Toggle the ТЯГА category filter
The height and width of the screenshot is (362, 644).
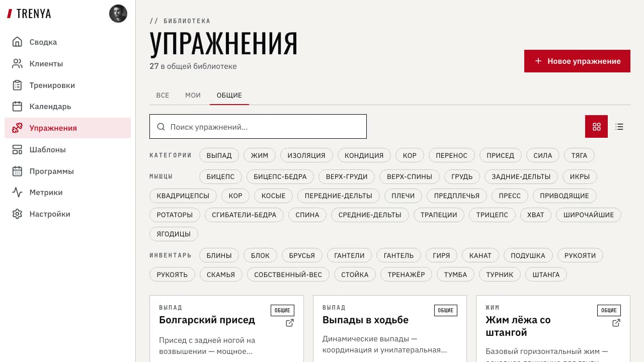pos(579,155)
